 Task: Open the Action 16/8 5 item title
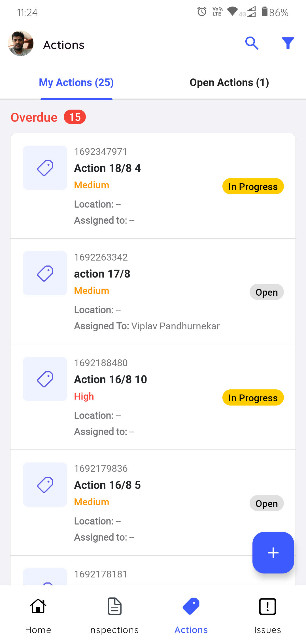107,485
